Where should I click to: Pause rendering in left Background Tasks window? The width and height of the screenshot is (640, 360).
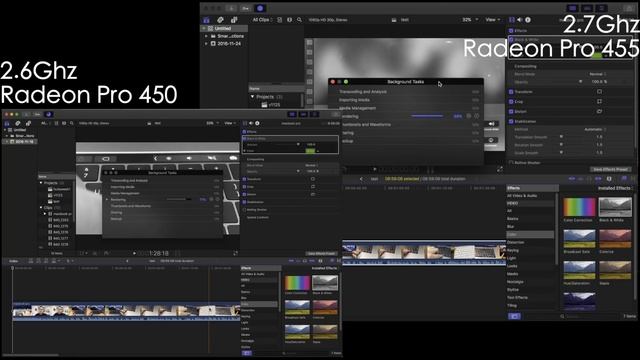tap(211, 199)
